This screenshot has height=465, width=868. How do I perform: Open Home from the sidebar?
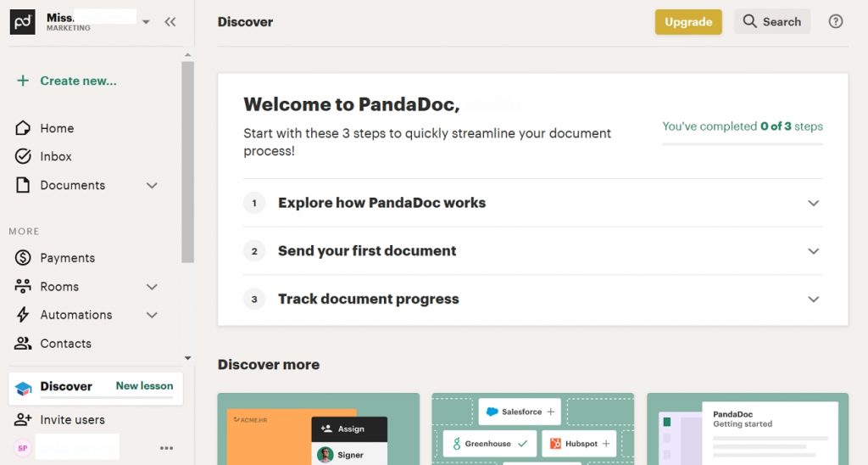pyautogui.click(x=57, y=128)
